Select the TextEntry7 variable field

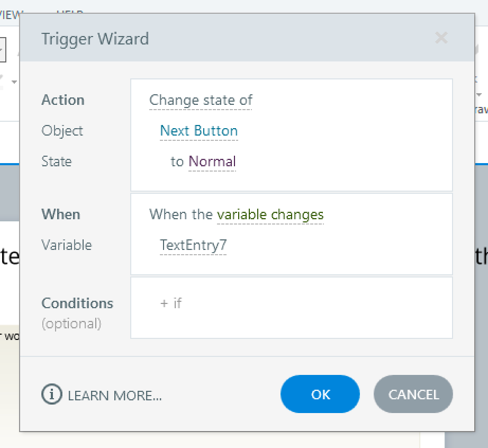tap(193, 245)
